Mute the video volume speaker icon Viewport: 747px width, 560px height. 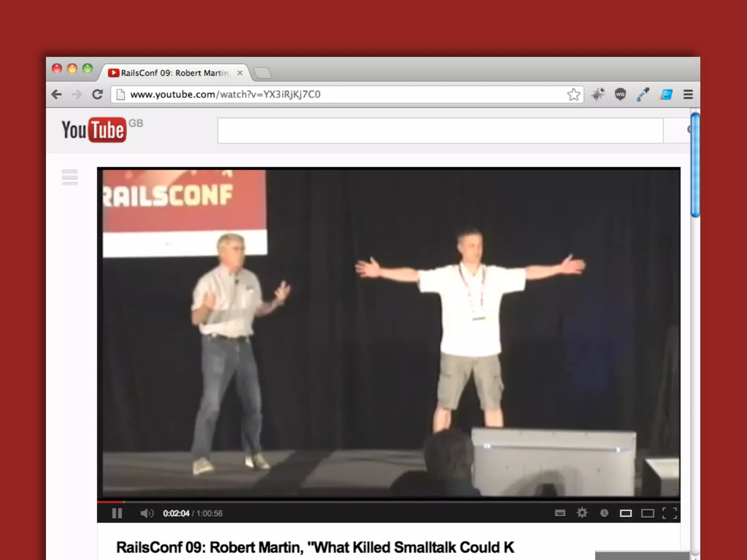(147, 513)
